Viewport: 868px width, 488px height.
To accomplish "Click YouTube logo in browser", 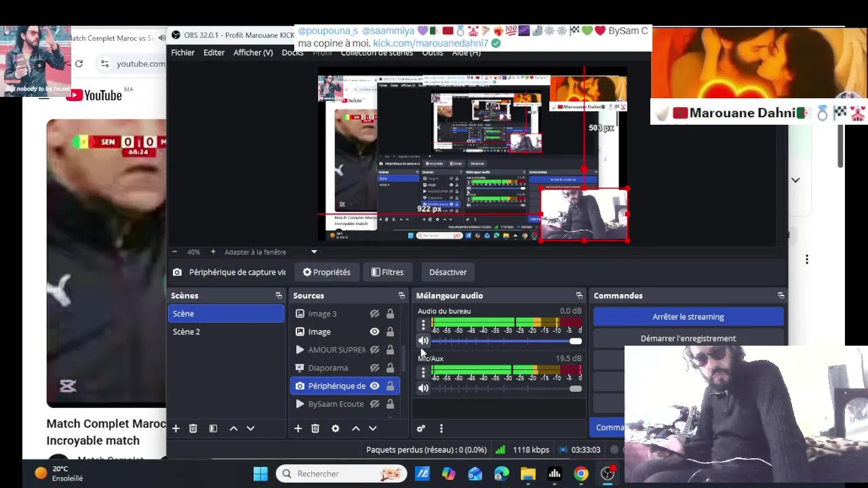I will 94,96.
